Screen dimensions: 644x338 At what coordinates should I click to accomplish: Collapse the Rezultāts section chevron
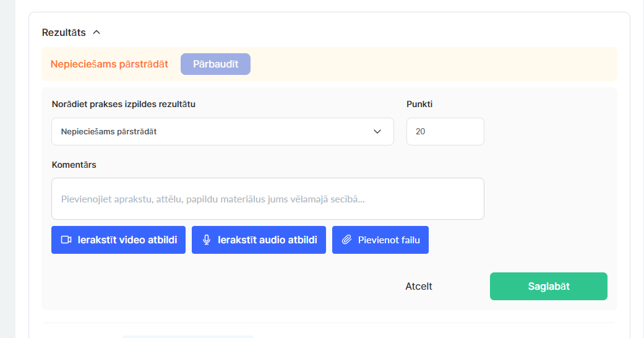point(97,32)
